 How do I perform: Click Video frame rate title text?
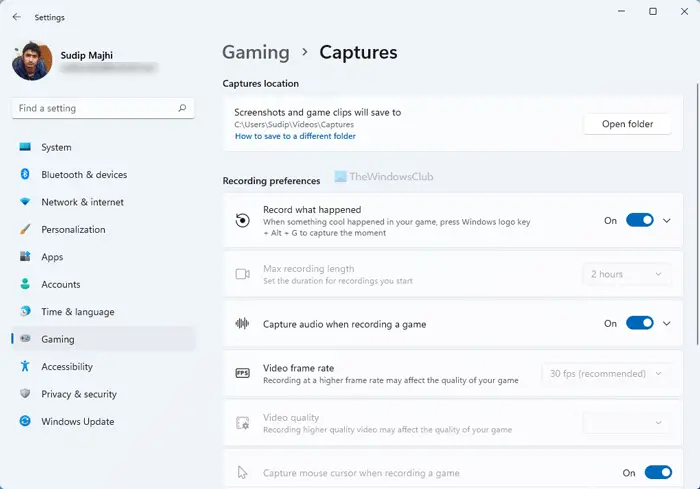pos(298,368)
